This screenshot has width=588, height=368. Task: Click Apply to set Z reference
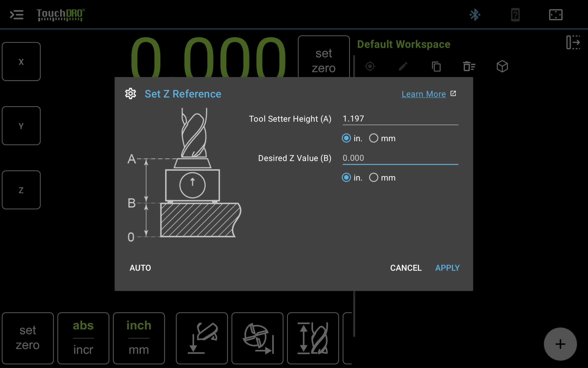(x=447, y=267)
